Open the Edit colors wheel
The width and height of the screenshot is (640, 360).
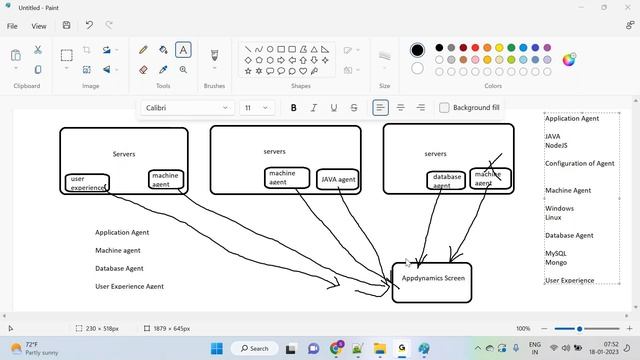(x=569, y=60)
